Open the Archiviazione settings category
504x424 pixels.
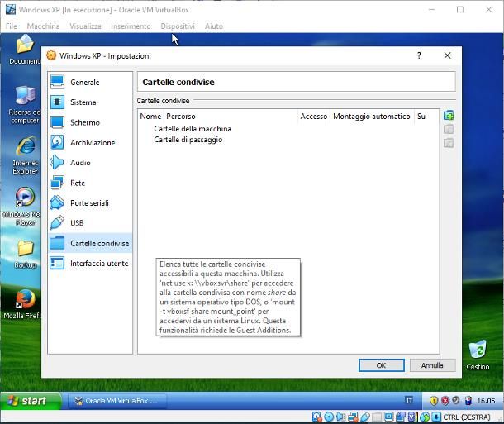point(90,142)
